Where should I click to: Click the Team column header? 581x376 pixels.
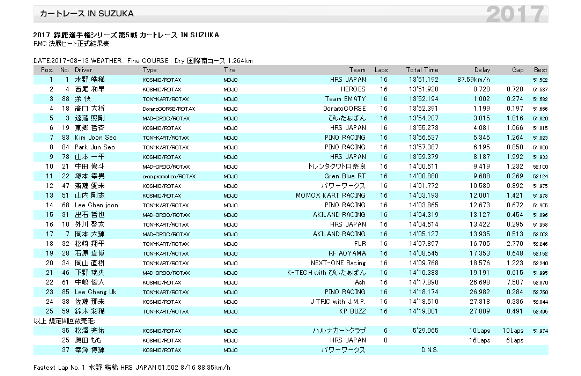pos(357,70)
